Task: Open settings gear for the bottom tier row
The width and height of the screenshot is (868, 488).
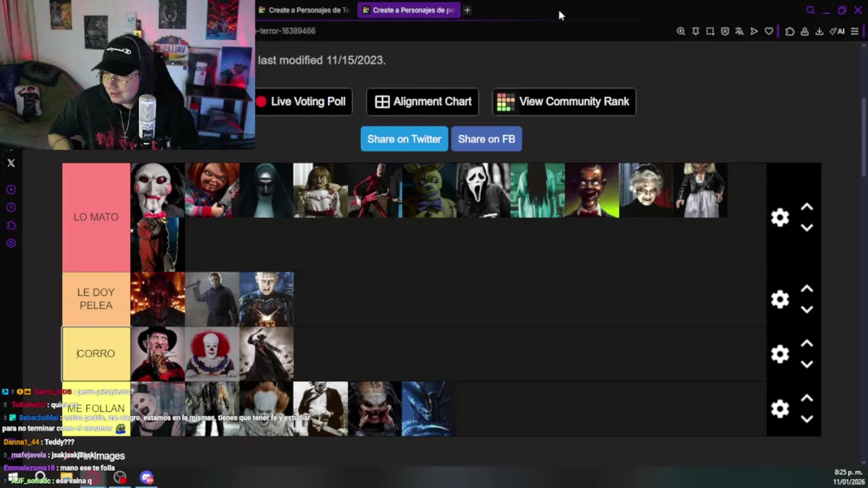Action: click(x=780, y=409)
